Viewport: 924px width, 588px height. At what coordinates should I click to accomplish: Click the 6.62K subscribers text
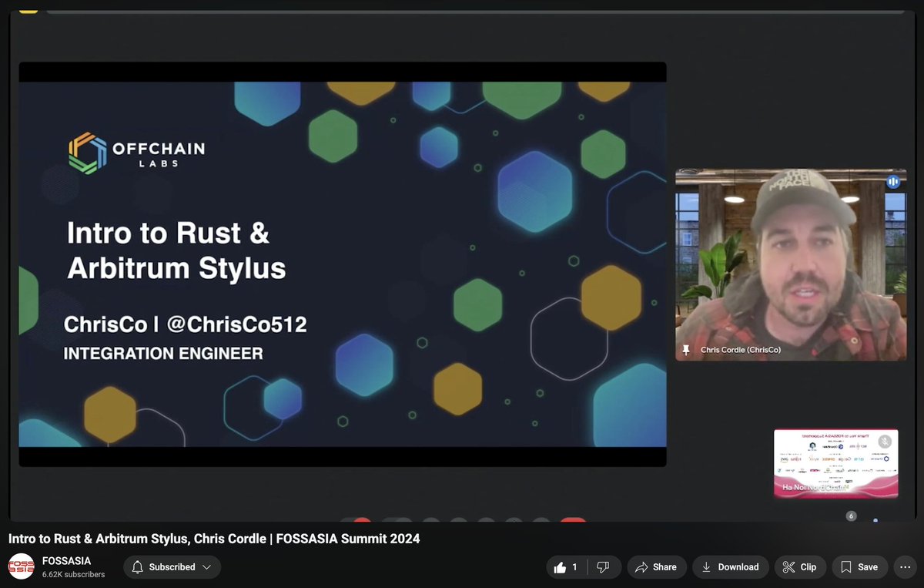tap(73, 575)
